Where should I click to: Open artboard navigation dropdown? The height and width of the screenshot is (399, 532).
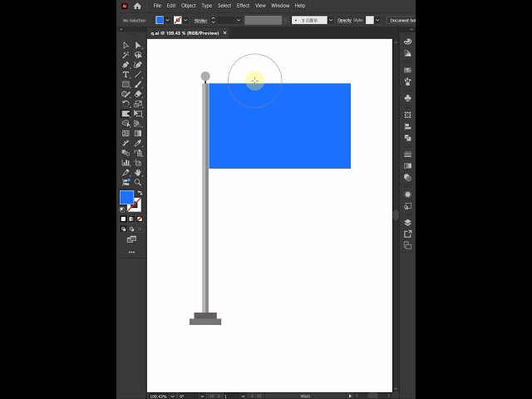point(243,396)
